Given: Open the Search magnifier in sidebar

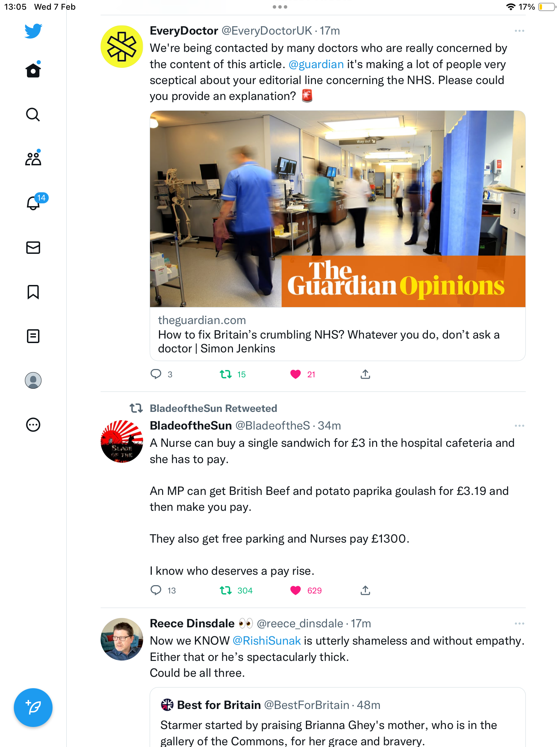Looking at the screenshot, I should [33, 114].
